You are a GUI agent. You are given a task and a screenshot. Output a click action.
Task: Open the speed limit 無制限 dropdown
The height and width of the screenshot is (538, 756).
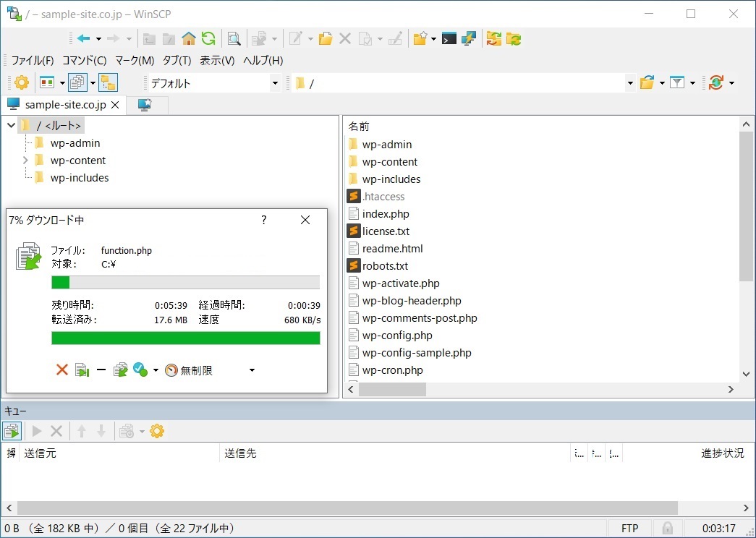252,370
